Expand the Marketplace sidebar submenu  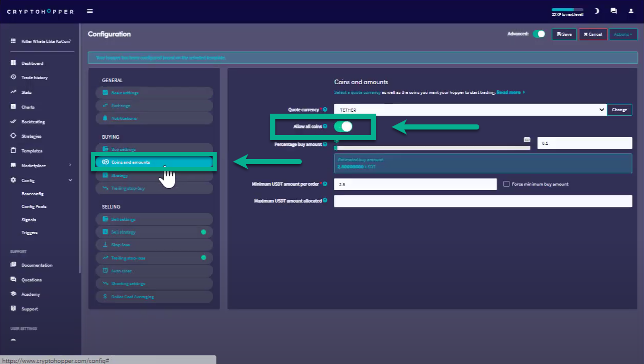(x=70, y=165)
